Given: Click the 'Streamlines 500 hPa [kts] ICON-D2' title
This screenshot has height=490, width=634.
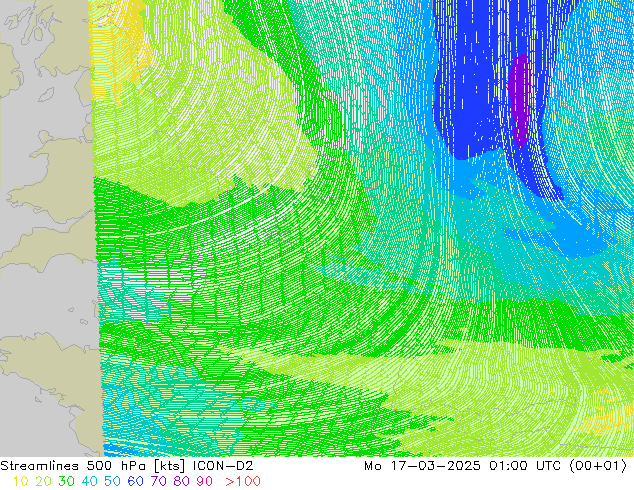Looking at the screenshot, I should pyautogui.click(x=127, y=466).
